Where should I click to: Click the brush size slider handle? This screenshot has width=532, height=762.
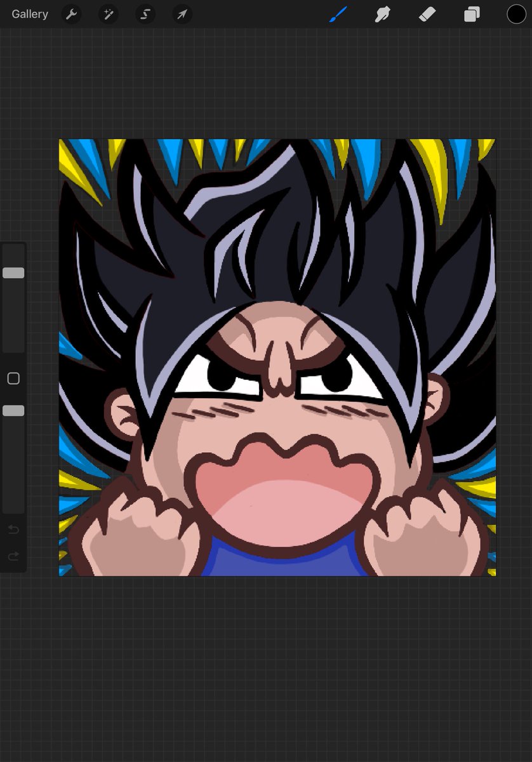tap(13, 273)
